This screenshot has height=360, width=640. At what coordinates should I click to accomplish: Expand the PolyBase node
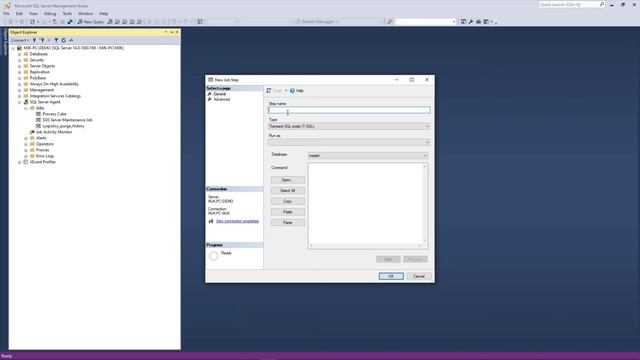pos(20,78)
